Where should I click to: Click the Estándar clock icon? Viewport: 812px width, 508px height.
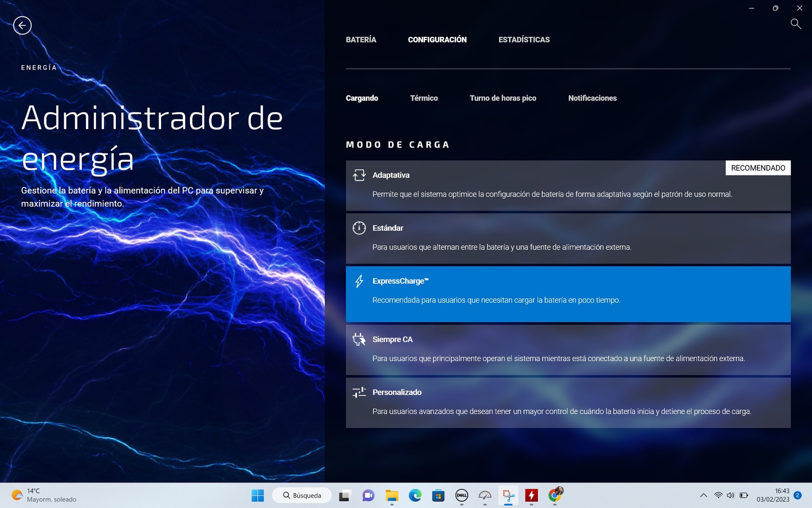(359, 228)
